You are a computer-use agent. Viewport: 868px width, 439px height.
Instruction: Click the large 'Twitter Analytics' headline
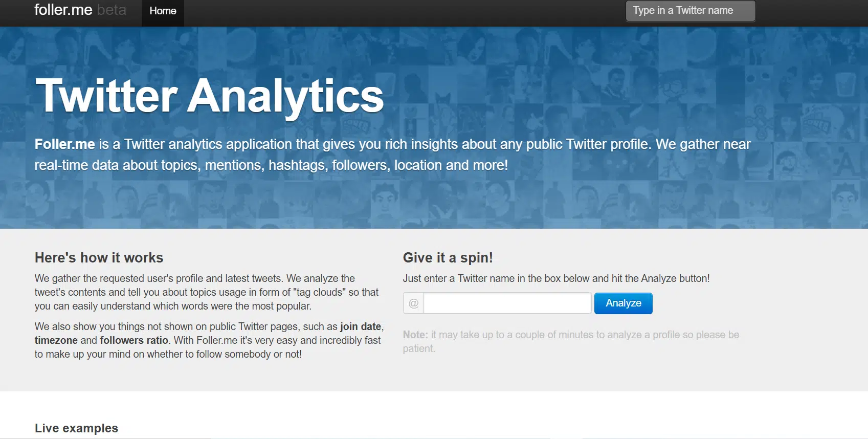210,96
